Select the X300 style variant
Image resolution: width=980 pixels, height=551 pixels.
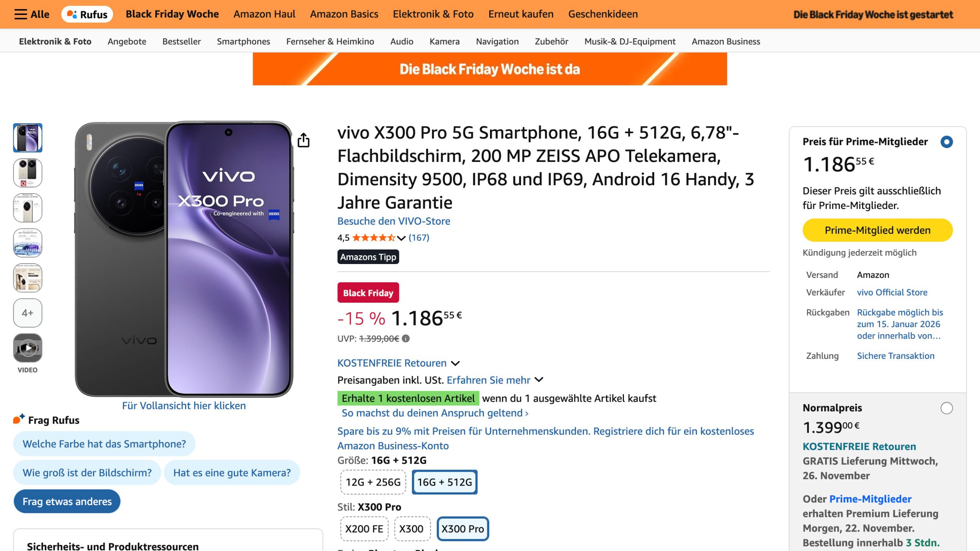[412, 529]
